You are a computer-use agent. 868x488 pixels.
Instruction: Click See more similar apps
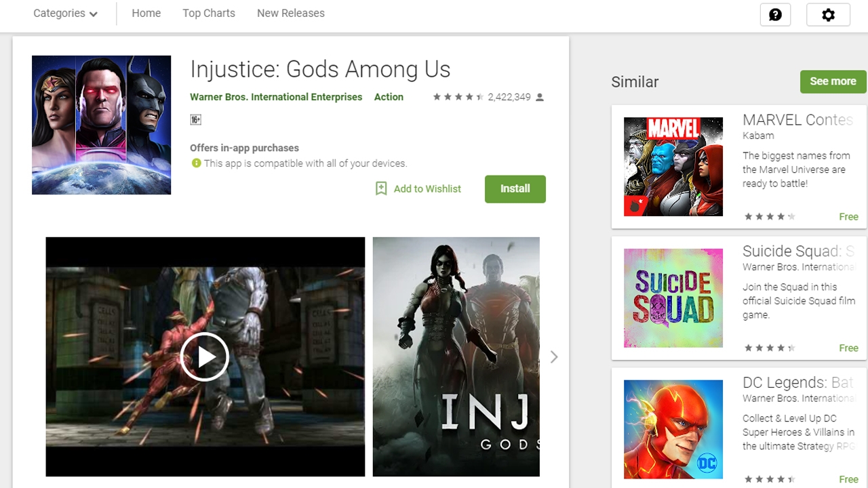tap(833, 81)
